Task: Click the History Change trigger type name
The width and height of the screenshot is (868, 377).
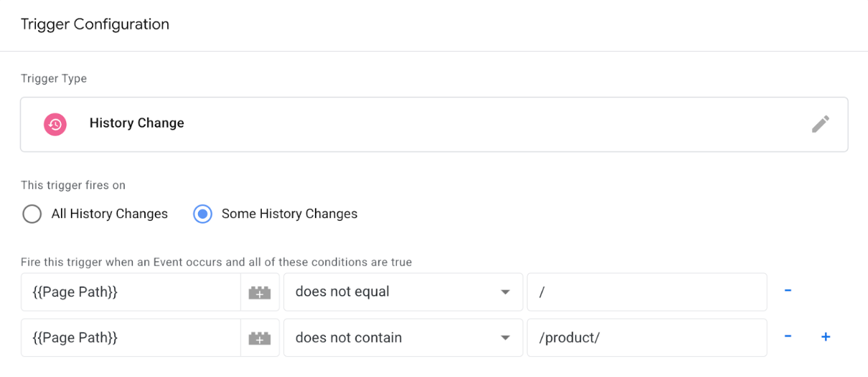Action: click(136, 123)
